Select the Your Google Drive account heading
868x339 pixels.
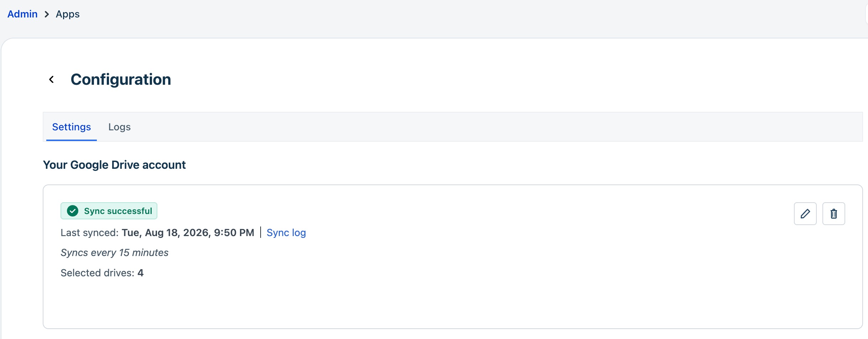[114, 165]
